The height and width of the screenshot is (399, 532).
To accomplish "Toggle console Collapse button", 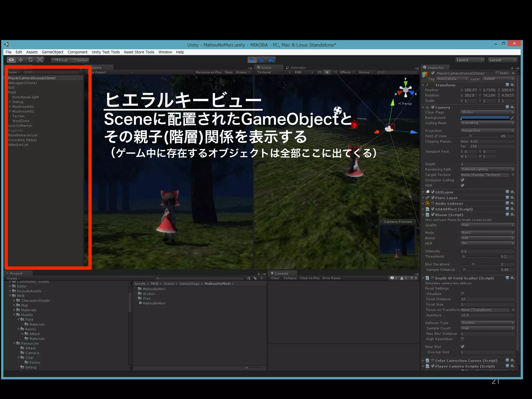I will (x=290, y=278).
